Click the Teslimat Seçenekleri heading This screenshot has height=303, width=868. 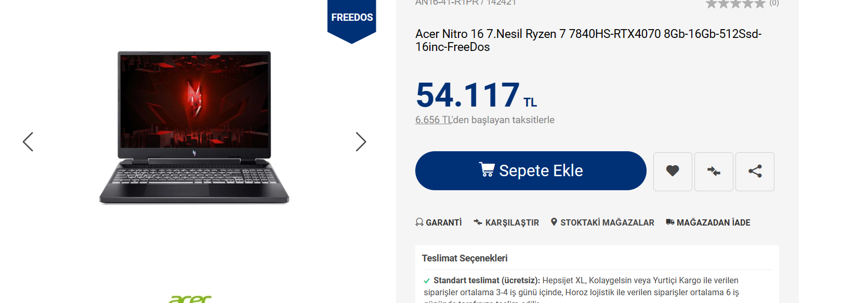click(x=465, y=258)
